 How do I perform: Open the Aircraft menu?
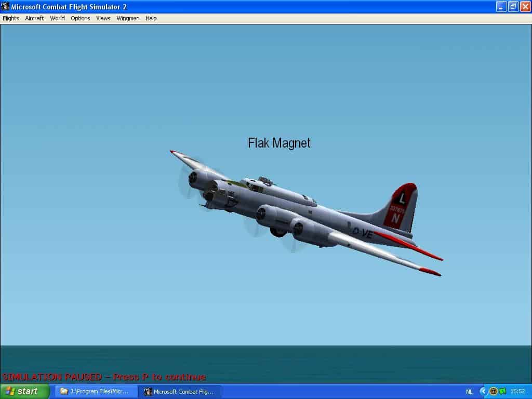(34, 18)
